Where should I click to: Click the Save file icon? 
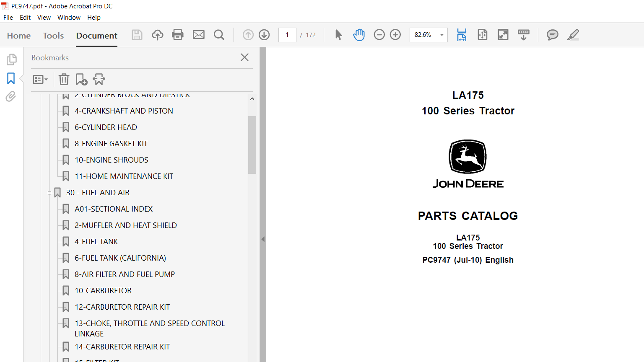(137, 35)
